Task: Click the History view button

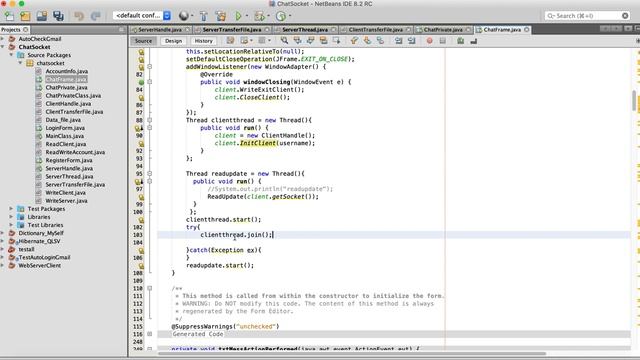Action: [x=203, y=41]
